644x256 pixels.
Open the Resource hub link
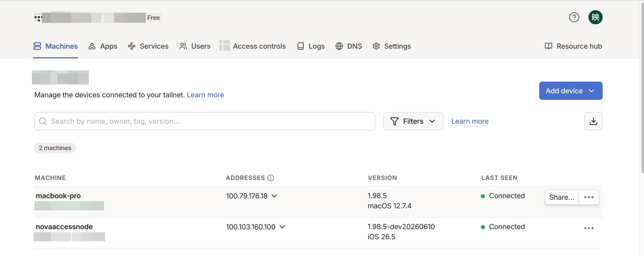pyautogui.click(x=573, y=46)
